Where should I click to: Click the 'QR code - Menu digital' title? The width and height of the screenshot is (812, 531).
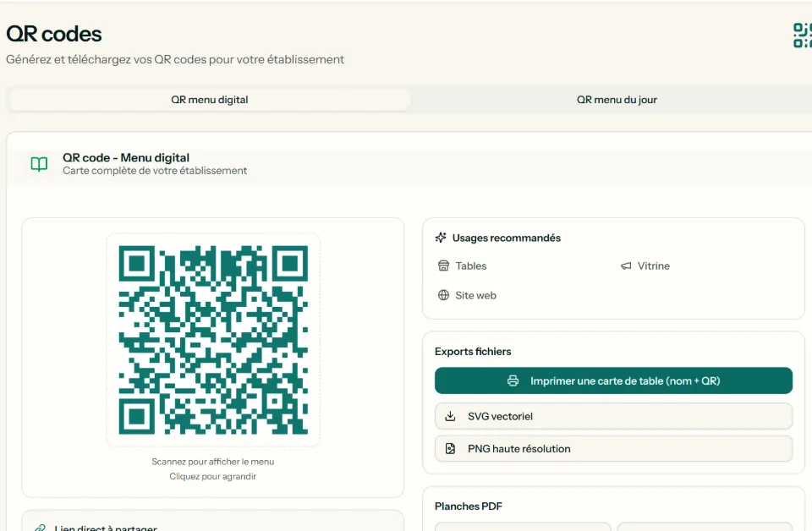126,157
